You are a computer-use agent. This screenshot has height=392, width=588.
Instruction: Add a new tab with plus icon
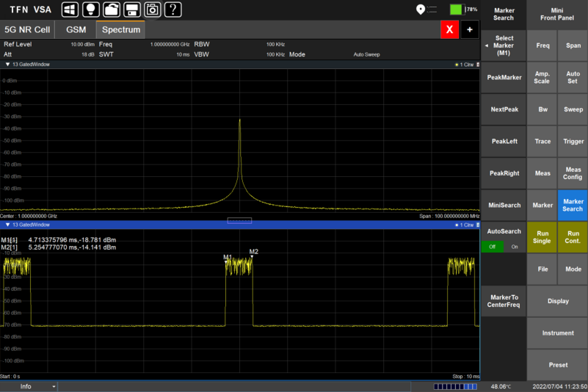tap(470, 29)
